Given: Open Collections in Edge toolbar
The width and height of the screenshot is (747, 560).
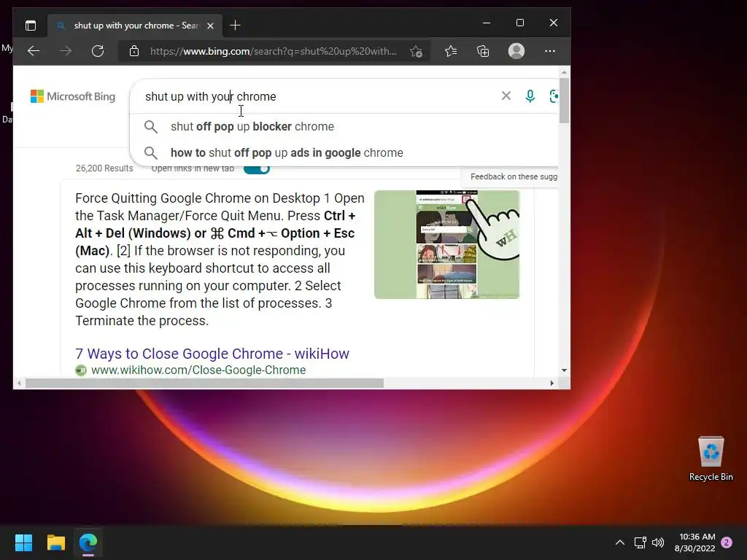Looking at the screenshot, I should click(x=483, y=51).
